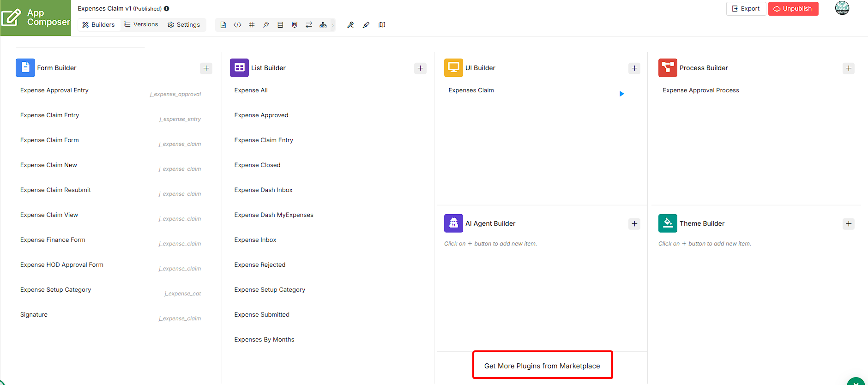Add a new UI with plus button
This screenshot has width=868, height=385.
(x=635, y=68)
